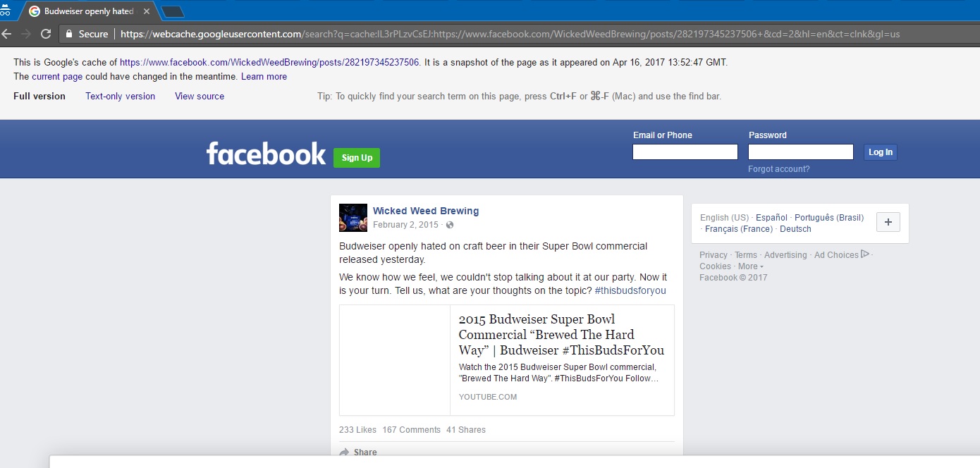Reload the page with refresh icon

(46, 34)
